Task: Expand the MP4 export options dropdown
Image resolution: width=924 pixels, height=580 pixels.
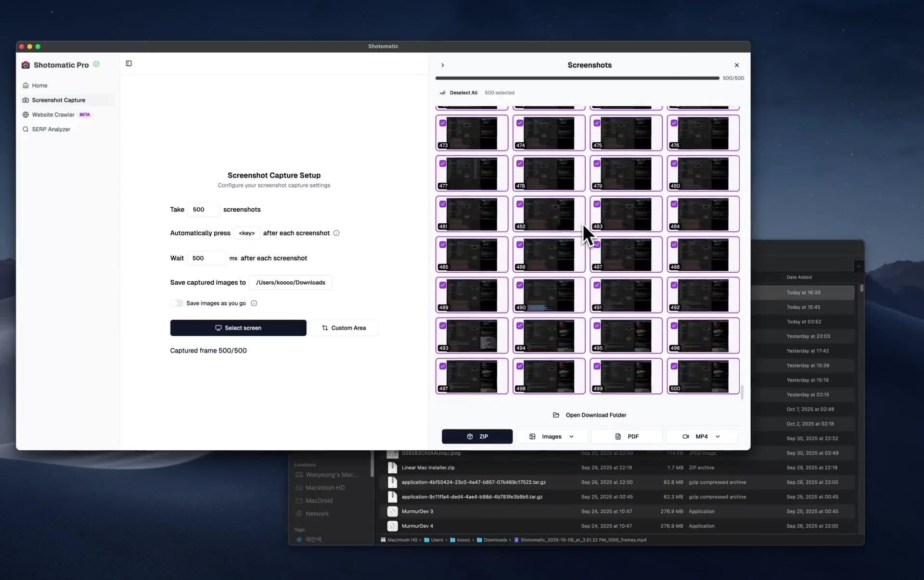Action: (718, 436)
